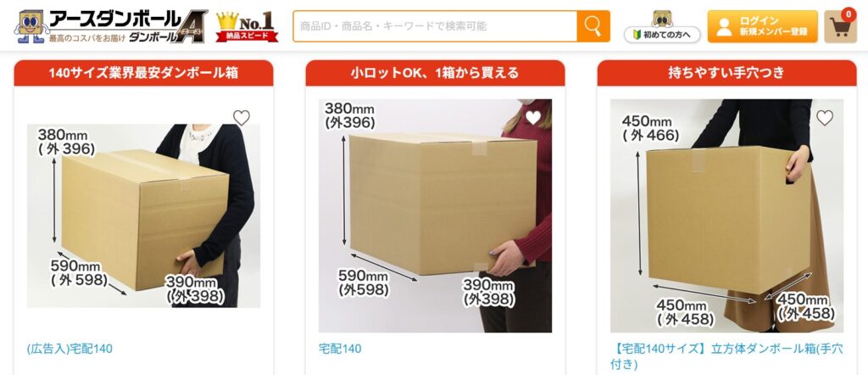Screen dimensions: 868x375
Task: Click the orange search magnifier button
Action: [593, 26]
